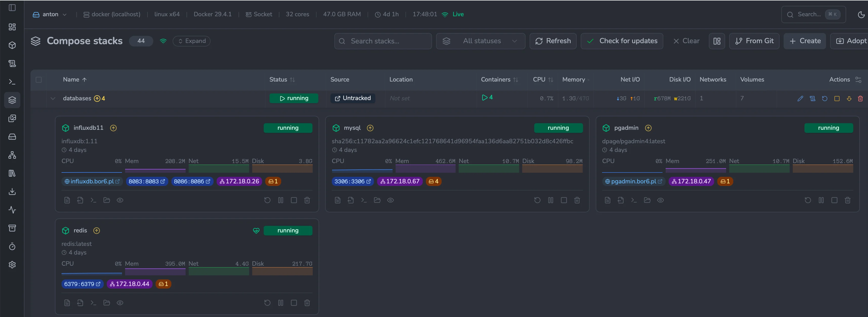Open the library books icon in sidebar
868x317 pixels.
[x=12, y=173]
